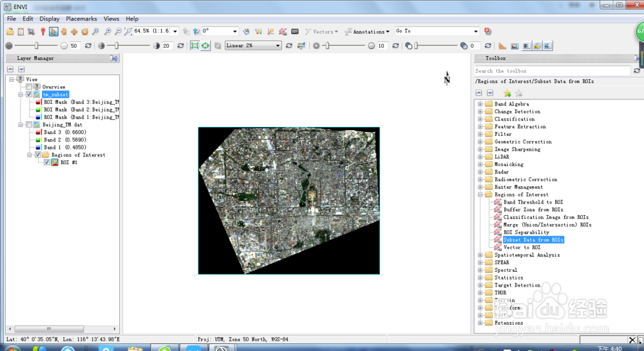The width and height of the screenshot is (644, 351).
Task: Open the Linear 2% stretch dropdown
Action: pyautogui.click(x=278, y=46)
